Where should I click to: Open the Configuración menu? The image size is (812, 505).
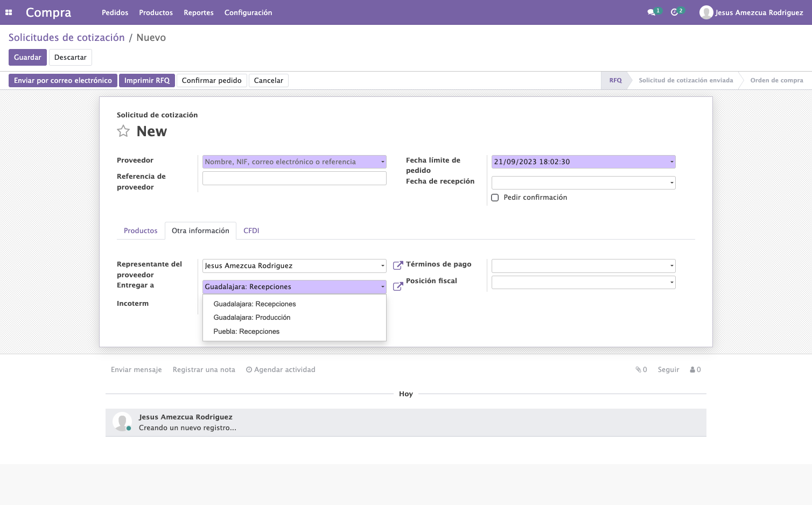coord(248,12)
